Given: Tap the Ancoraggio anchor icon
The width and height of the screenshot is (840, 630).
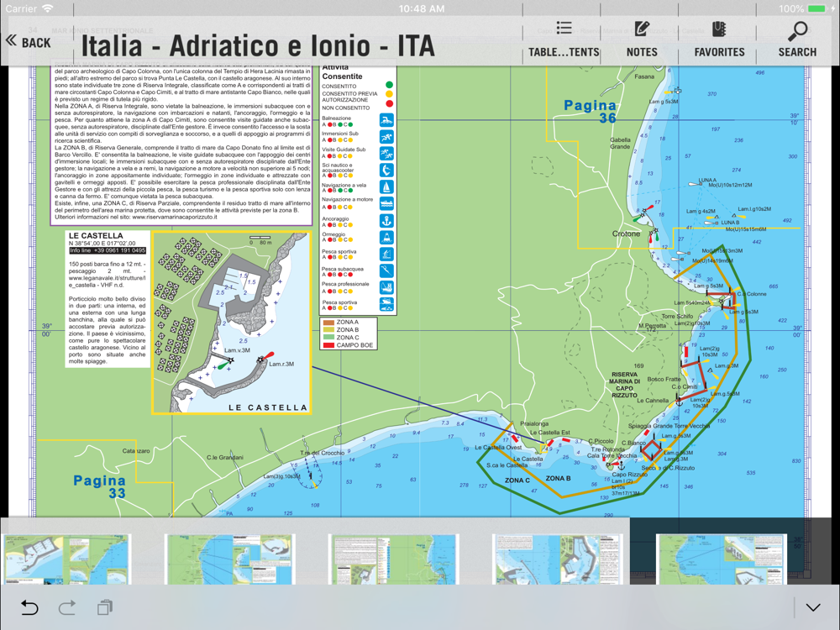Looking at the screenshot, I should pos(386,221).
